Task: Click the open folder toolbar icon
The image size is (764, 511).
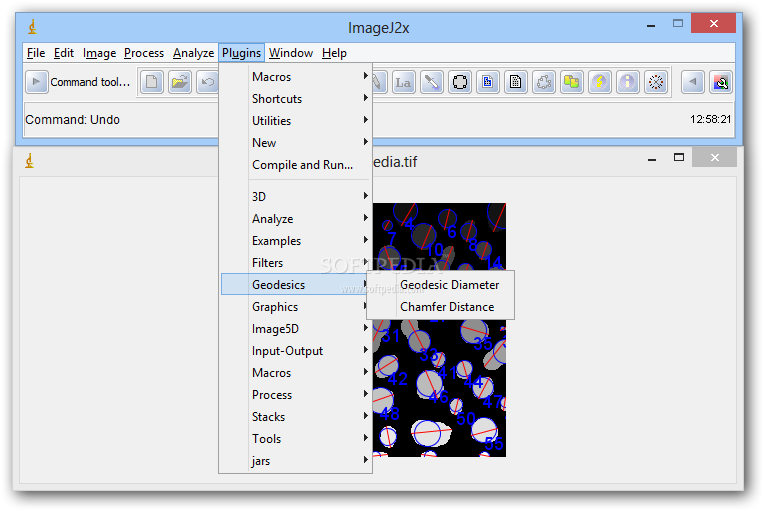Action: pos(180,82)
